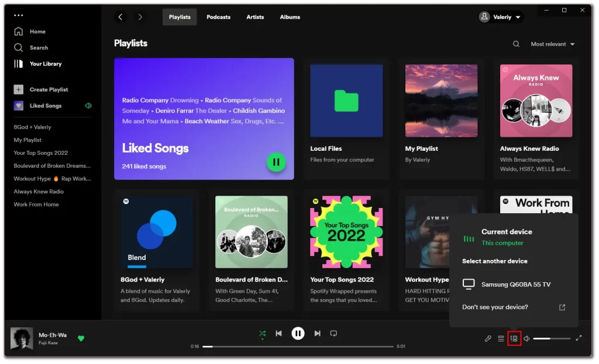Navigate forward with the right arrow
This screenshot has height=364, width=599.
tap(140, 17)
